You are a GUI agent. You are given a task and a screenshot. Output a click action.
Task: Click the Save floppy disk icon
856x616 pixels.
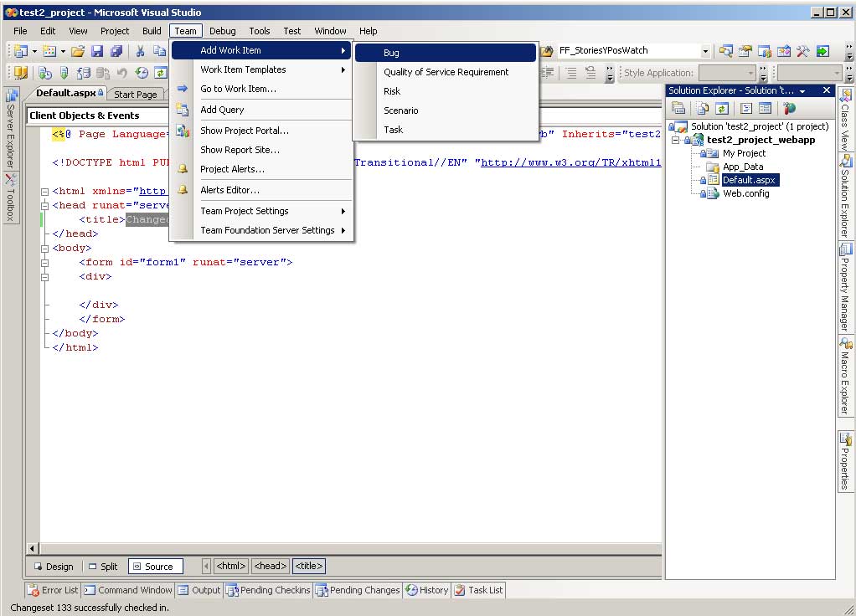[x=97, y=51]
